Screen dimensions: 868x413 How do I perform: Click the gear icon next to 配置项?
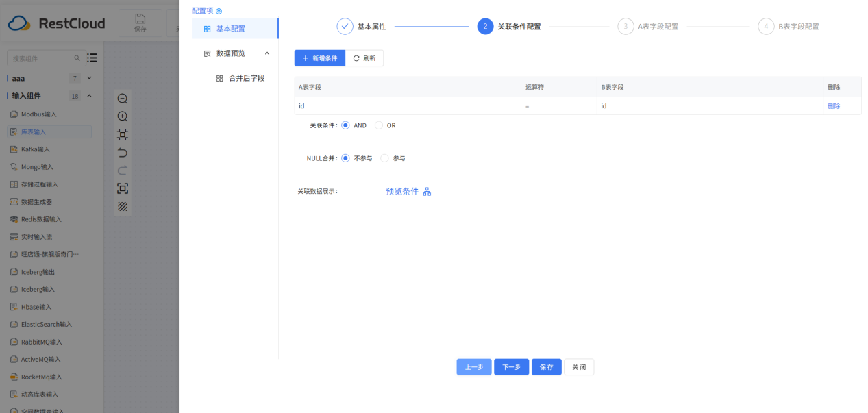[217, 10]
